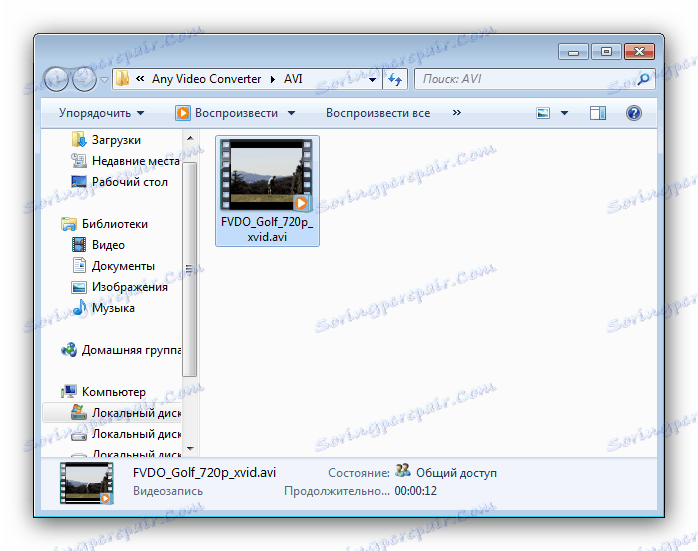Toggle the preview pane button
Image resolution: width=698 pixels, height=551 pixels.
[x=598, y=113]
